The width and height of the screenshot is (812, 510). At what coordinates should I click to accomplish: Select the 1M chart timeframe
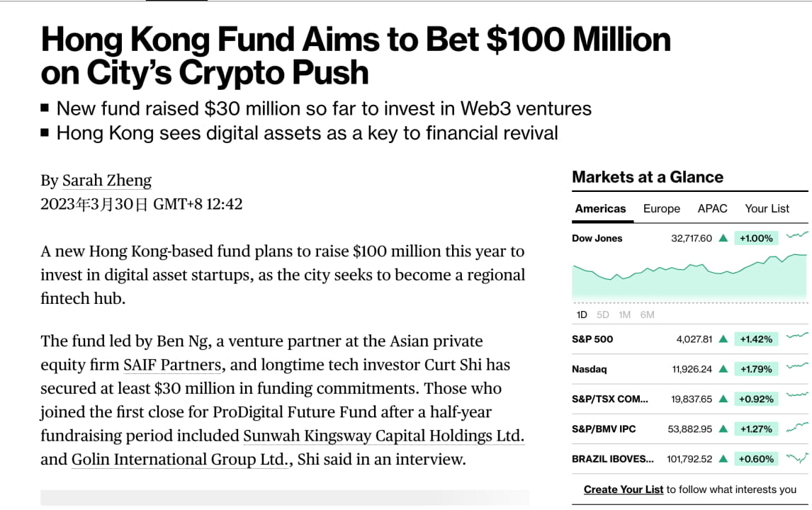tap(625, 314)
